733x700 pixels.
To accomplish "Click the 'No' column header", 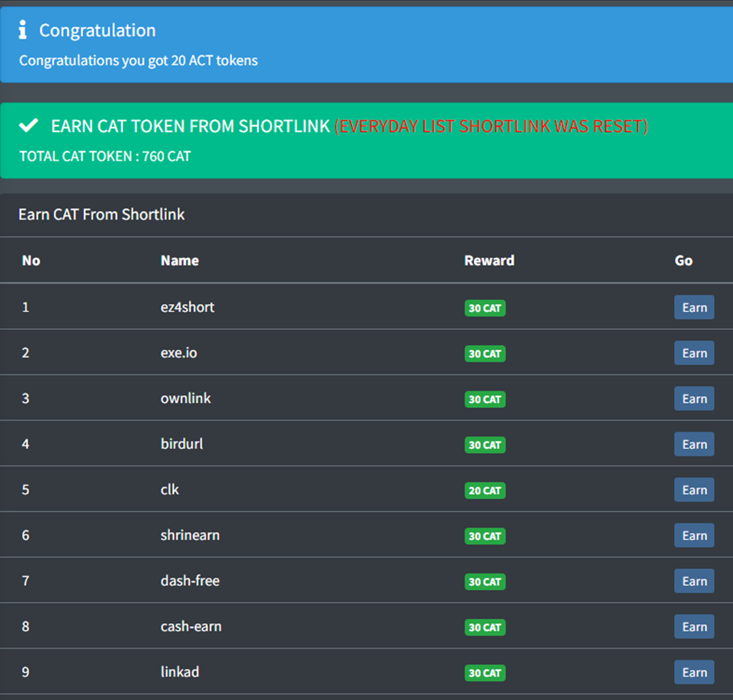I will (31, 261).
